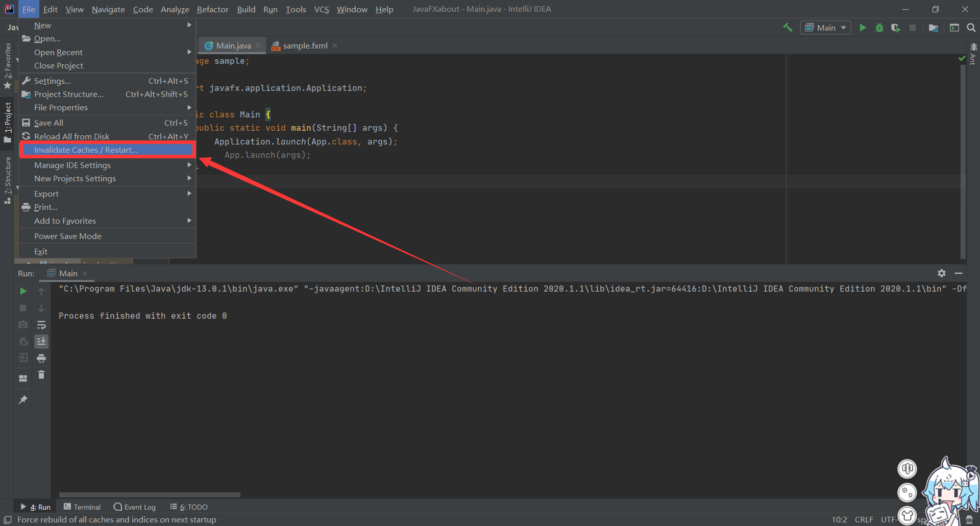The image size is (980, 526).
Task: Click the green Run button in toolbar
Action: click(x=863, y=28)
